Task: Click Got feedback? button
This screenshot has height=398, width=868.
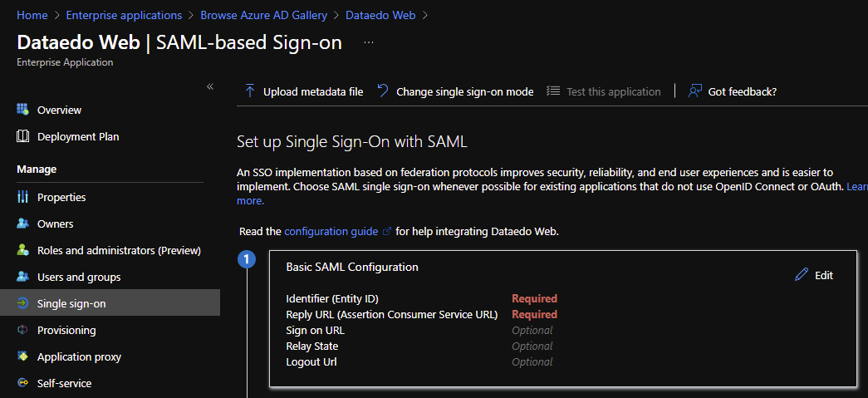Action: tap(733, 91)
